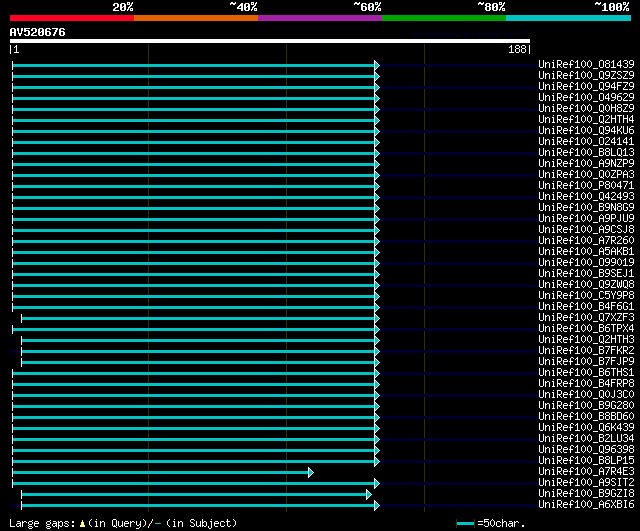640x531 pixels.
Task: Click the UniRef100_B6TPX4 alignment bar
Action: tap(193, 329)
